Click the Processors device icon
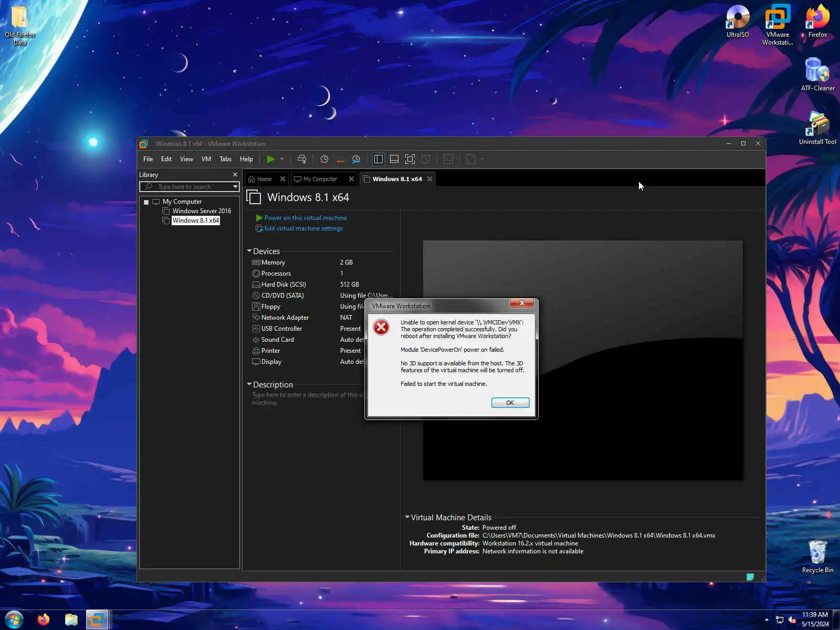This screenshot has height=630, width=840. (x=256, y=274)
